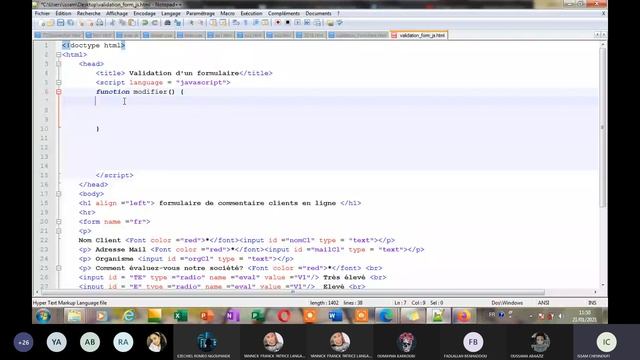Image resolution: width=640 pixels, height=360 pixels.
Task: Redo using the toolbar redo arrow
Action: (x=155, y=23)
